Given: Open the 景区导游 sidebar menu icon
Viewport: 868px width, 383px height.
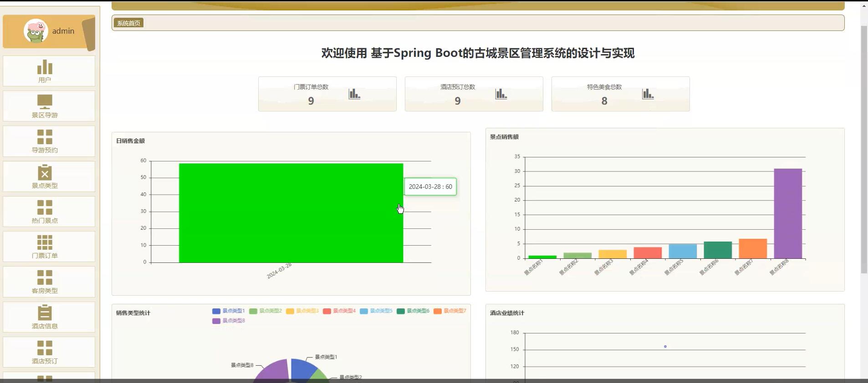Looking at the screenshot, I should [45, 102].
